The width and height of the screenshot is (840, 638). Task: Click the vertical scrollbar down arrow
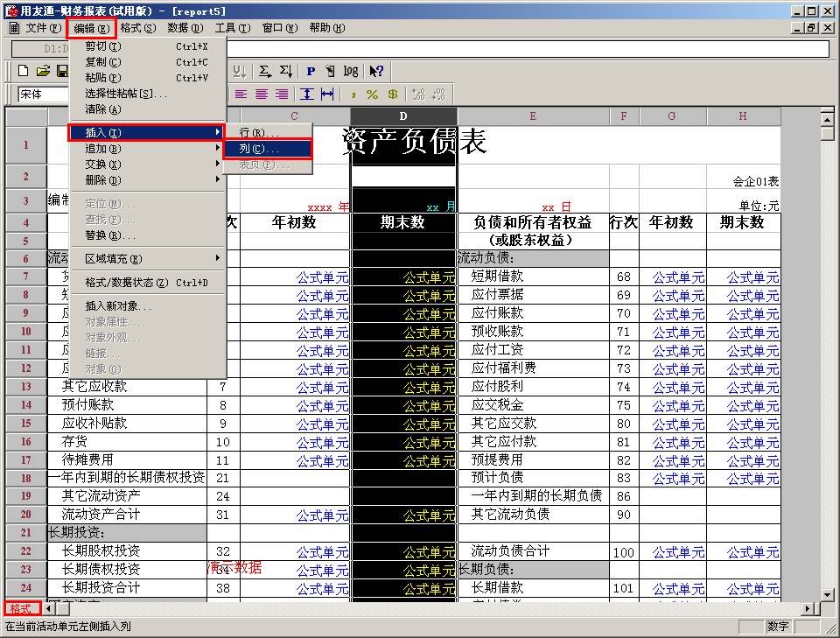[x=828, y=594]
